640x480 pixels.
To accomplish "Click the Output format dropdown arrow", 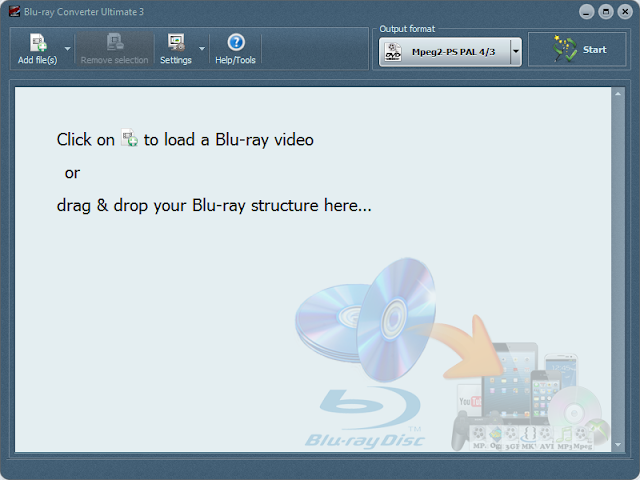I will pyautogui.click(x=516, y=52).
